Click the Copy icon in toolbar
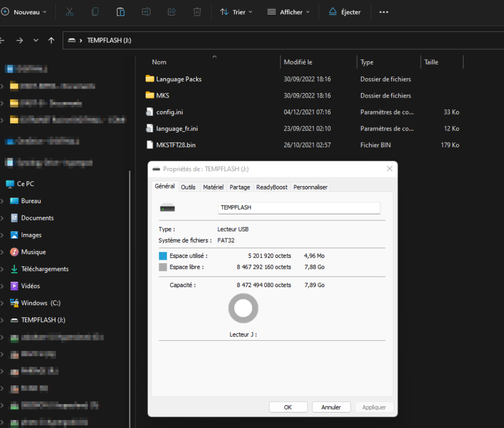This screenshot has width=504, height=428. point(95,12)
